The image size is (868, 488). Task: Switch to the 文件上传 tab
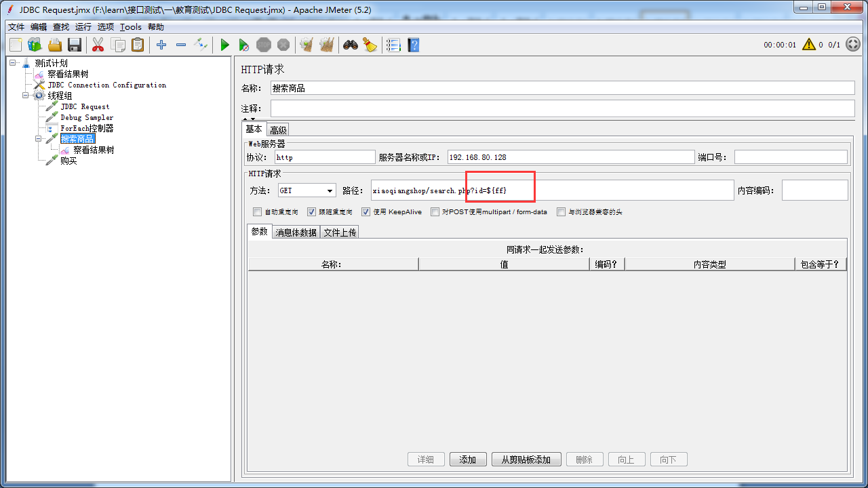coord(339,232)
